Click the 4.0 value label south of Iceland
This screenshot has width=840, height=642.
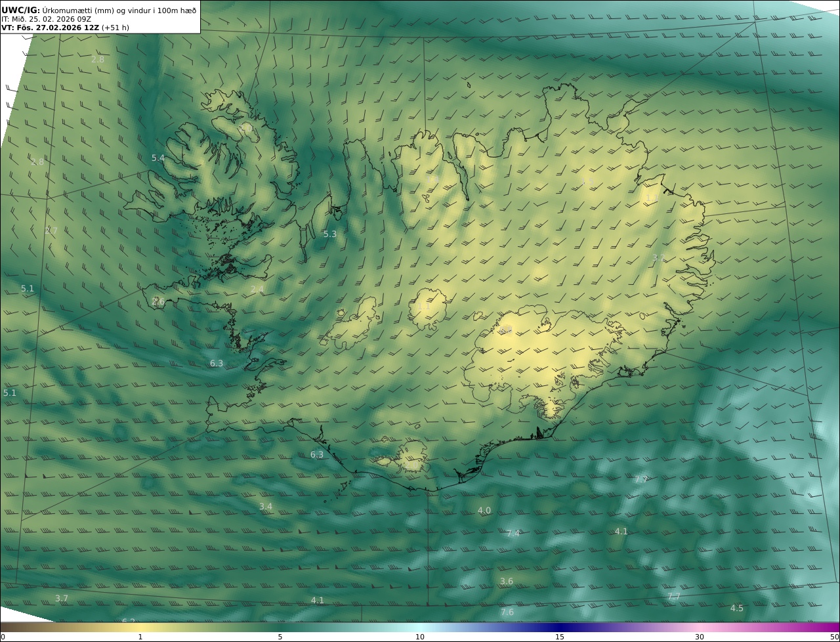pyautogui.click(x=484, y=511)
